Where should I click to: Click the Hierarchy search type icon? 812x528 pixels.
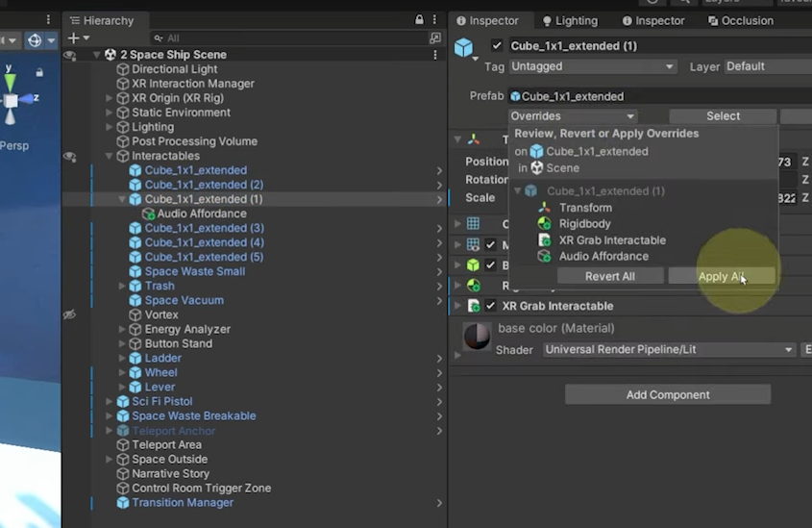pos(159,38)
